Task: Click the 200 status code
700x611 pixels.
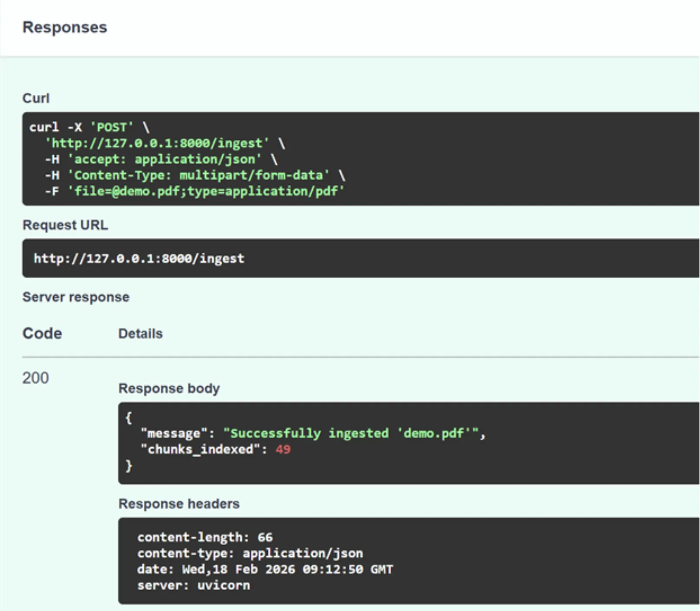Action: point(36,378)
